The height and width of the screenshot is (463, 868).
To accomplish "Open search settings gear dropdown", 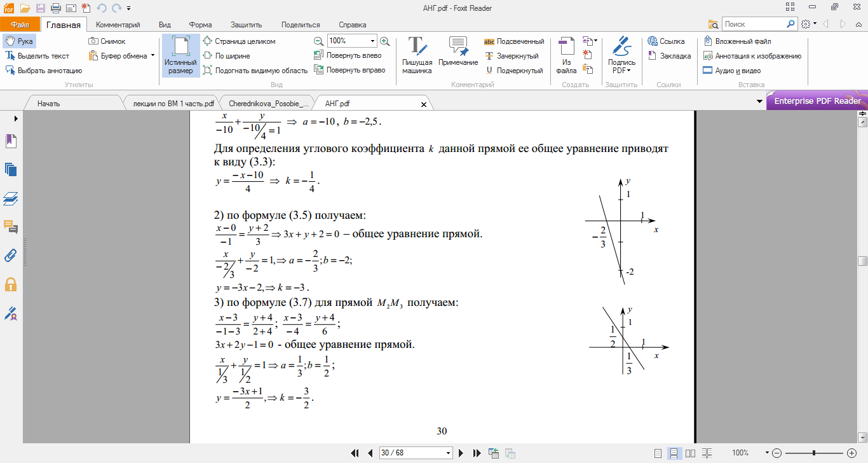I will click(x=809, y=24).
